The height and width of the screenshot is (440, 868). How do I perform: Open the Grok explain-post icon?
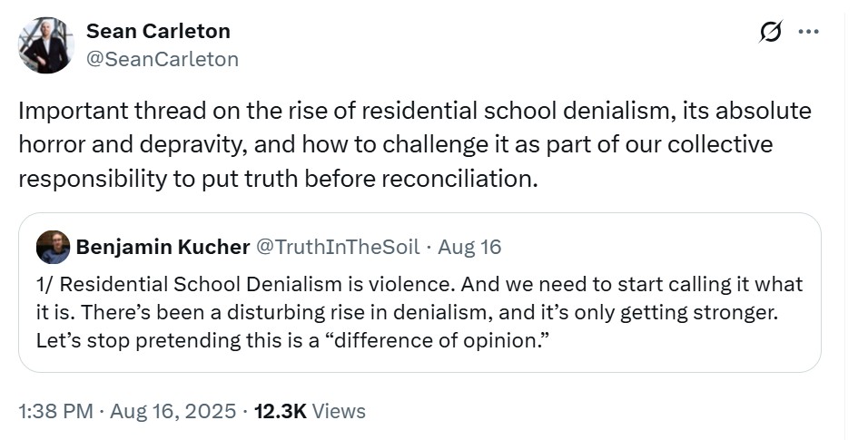pyautogui.click(x=771, y=32)
